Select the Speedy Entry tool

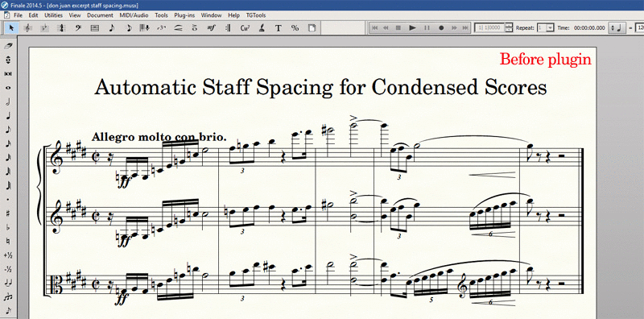point(128,27)
